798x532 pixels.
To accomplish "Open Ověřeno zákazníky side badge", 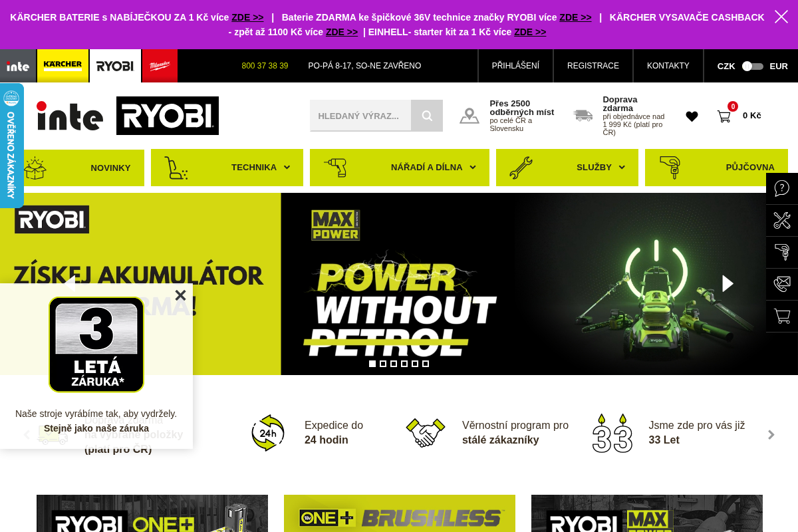I will coord(11,146).
